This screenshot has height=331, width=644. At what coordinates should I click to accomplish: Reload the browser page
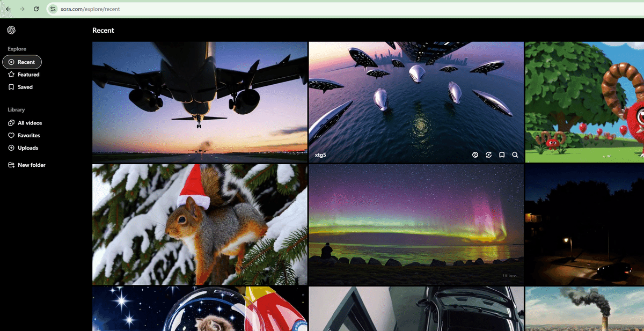pyautogui.click(x=36, y=9)
